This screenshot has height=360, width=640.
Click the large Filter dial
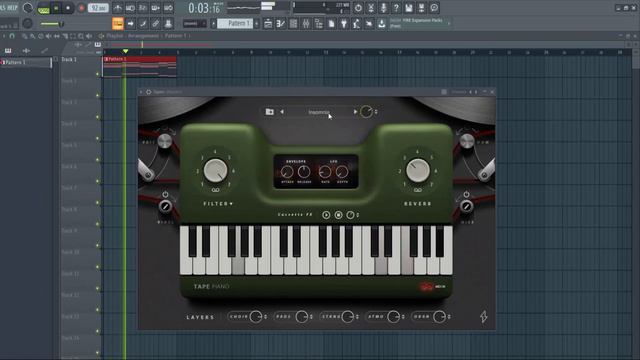pos(216,170)
